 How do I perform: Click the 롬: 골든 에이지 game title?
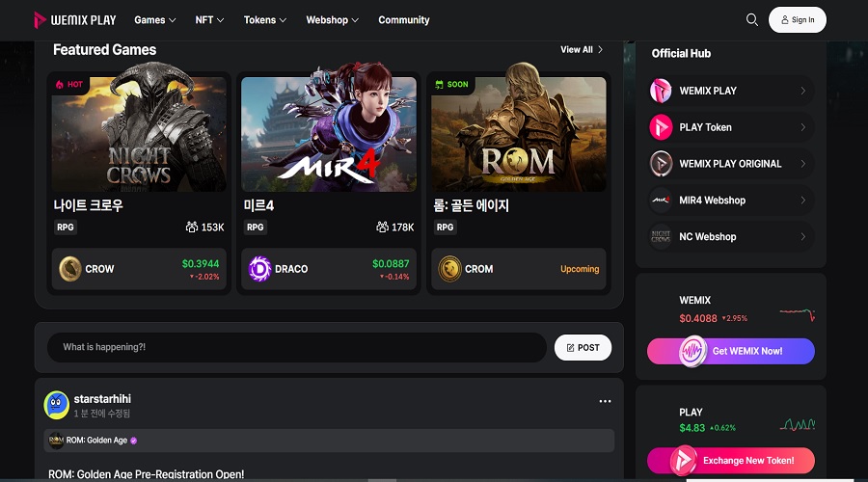[471, 206]
